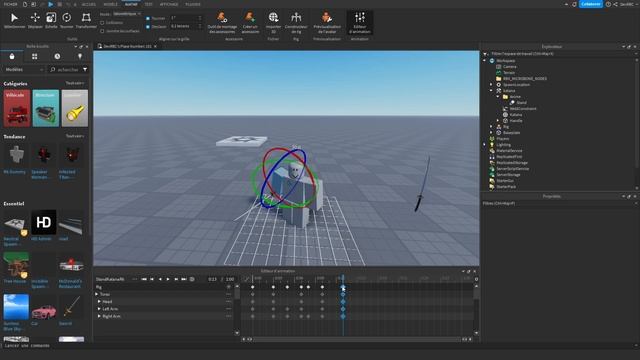
Task: Launch the Constructeur de rig
Action: pyautogui.click(x=296, y=22)
